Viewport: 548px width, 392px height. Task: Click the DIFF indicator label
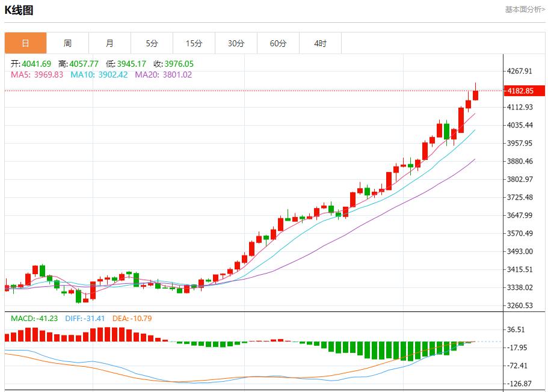point(81,318)
